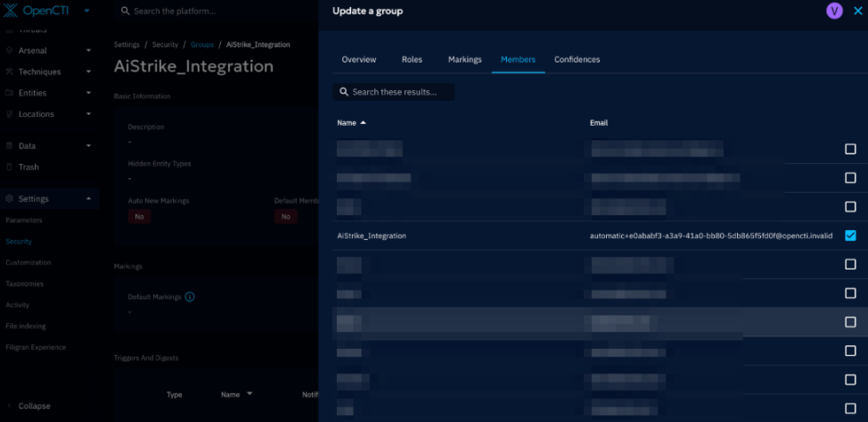Check the second member row checkbox

[x=850, y=178]
